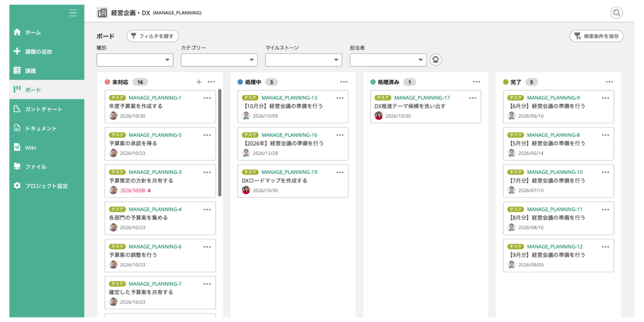Click card title 各部門の予算案を集める
The height and width of the screenshot is (322, 644).
[138, 218]
